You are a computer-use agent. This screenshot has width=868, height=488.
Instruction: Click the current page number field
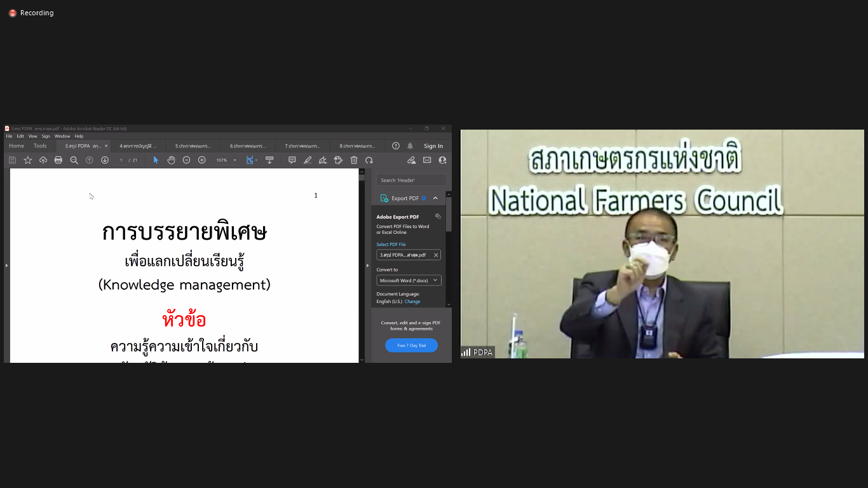[121, 160]
